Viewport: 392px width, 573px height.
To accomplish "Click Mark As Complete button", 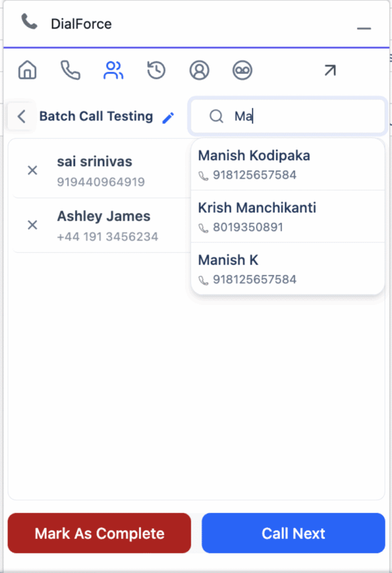I will pyautogui.click(x=100, y=533).
